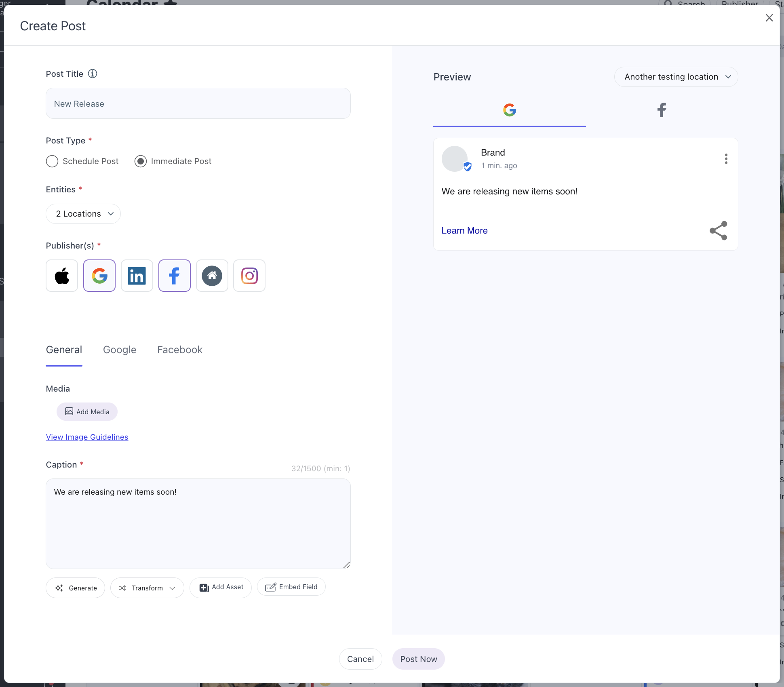
Task: Choose the Immediate Post radio button
Action: (x=141, y=161)
